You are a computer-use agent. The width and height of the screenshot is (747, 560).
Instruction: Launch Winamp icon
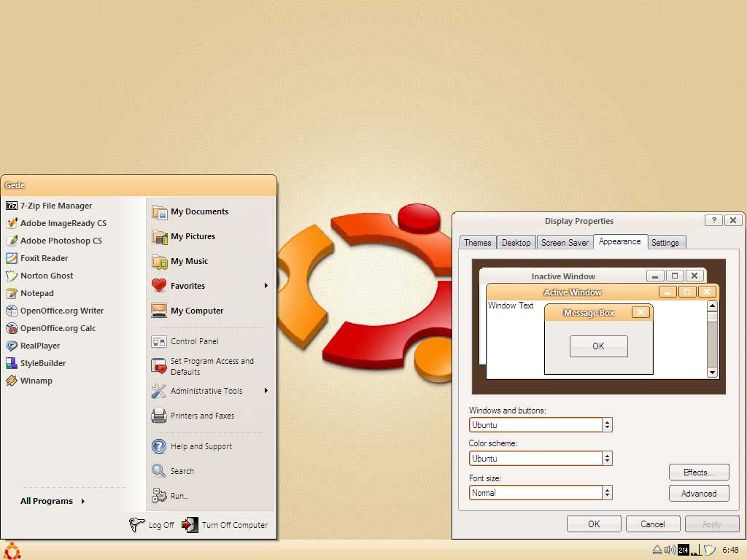(x=12, y=381)
